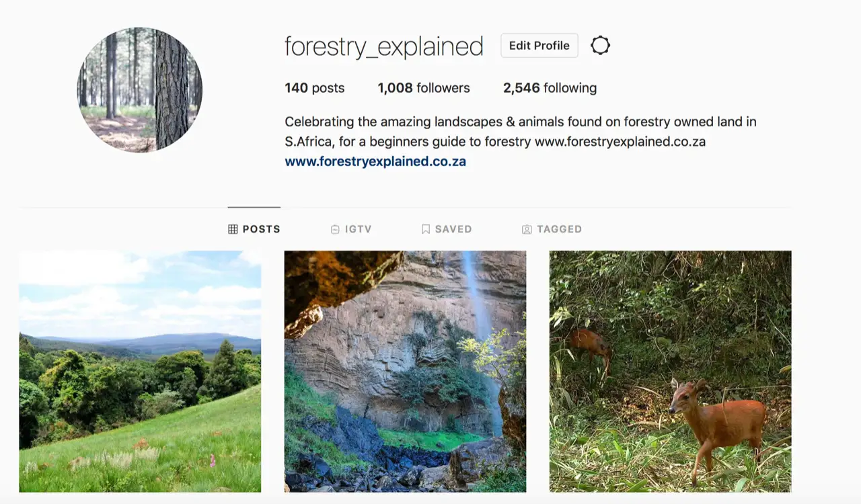
Task: Open the green hillside landscape post
Action: coord(140,372)
